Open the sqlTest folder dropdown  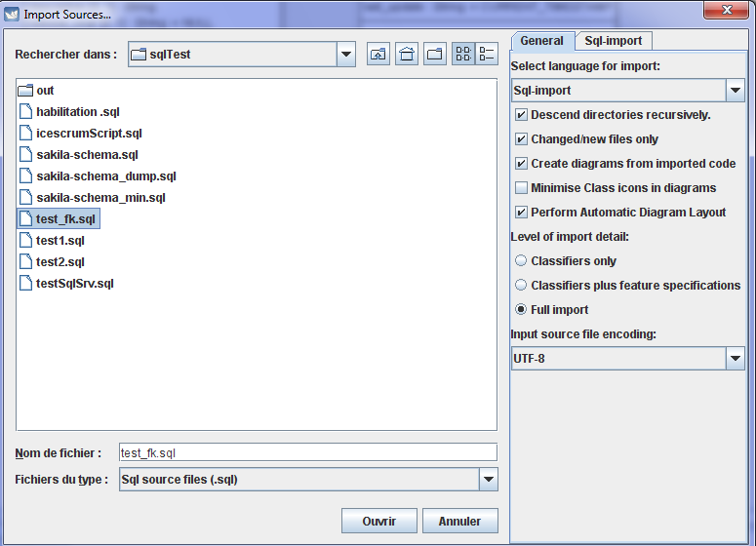tap(345, 54)
